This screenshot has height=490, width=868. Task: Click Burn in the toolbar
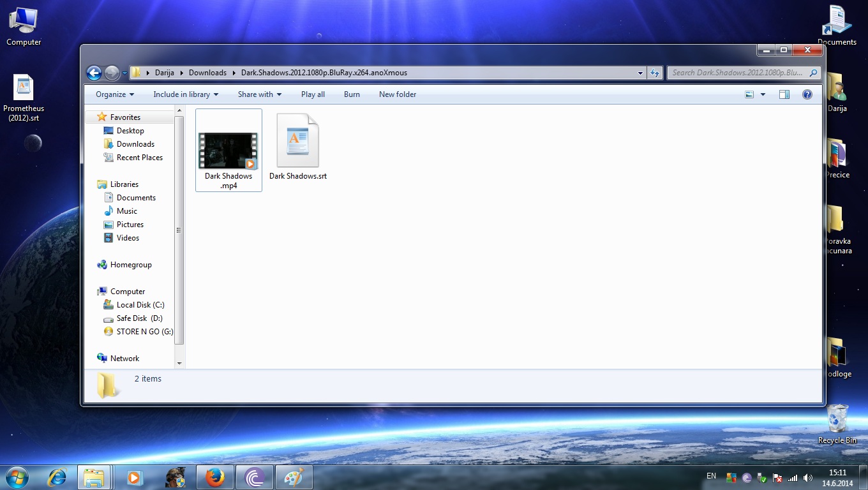(x=352, y=94)
